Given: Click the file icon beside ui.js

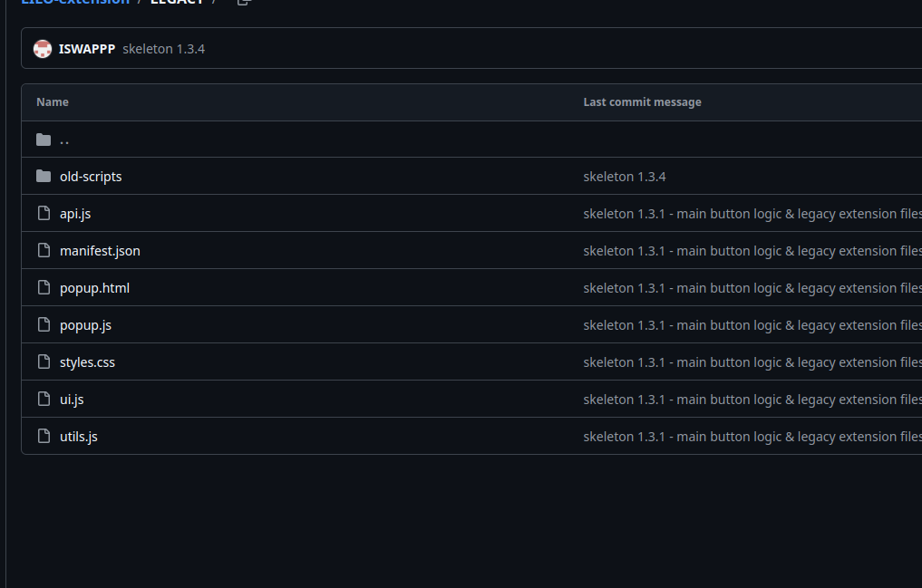Looking at the screenshot, I should 44,399.
